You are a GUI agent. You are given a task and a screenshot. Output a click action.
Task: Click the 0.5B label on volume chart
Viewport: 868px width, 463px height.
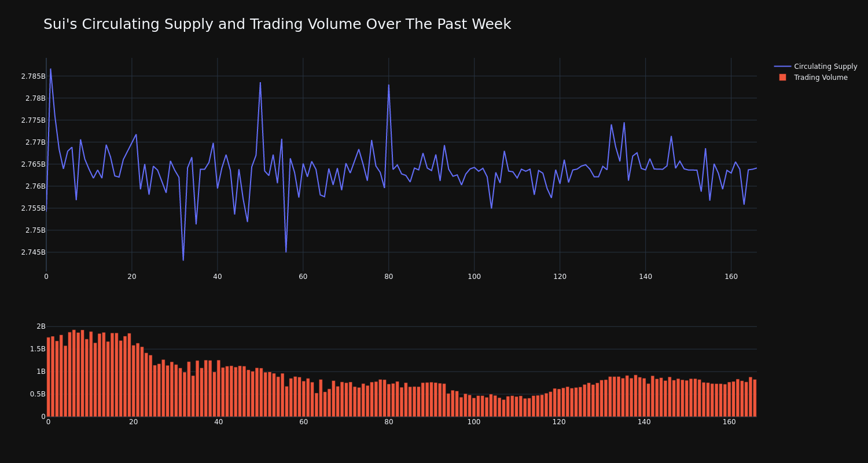(x=38, y=394)
